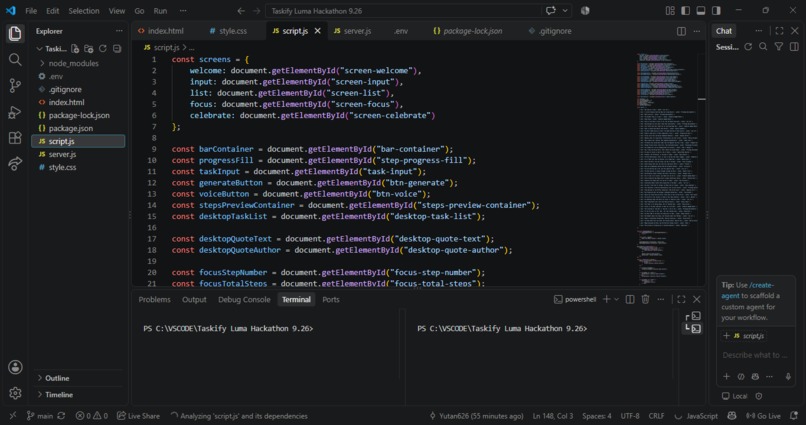Search chat sessions with magnifier icon
The width and height of the screenshot is (806, 425).
763,47
